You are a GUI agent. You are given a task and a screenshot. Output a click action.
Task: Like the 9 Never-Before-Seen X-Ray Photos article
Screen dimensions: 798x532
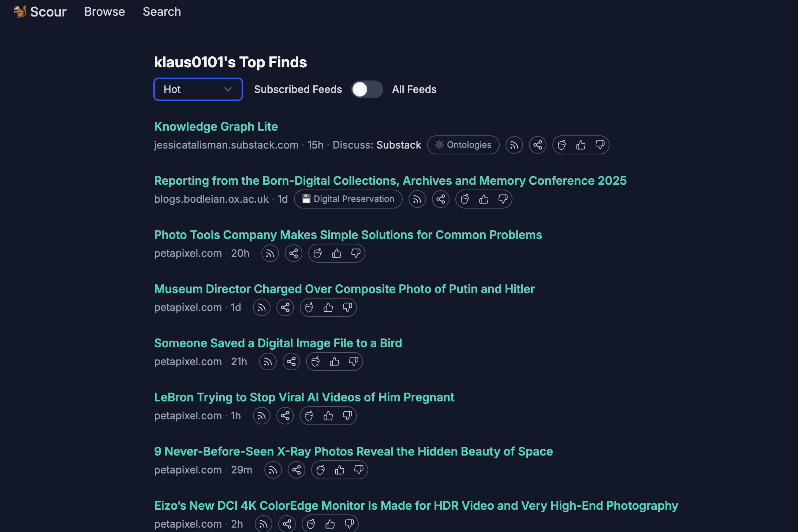pyautogui.click(x=339, y=470)
